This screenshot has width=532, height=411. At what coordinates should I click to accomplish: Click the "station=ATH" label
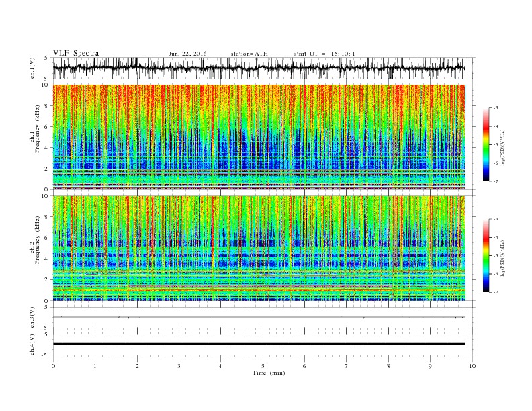pyautogui.click(x=249, y=54)
